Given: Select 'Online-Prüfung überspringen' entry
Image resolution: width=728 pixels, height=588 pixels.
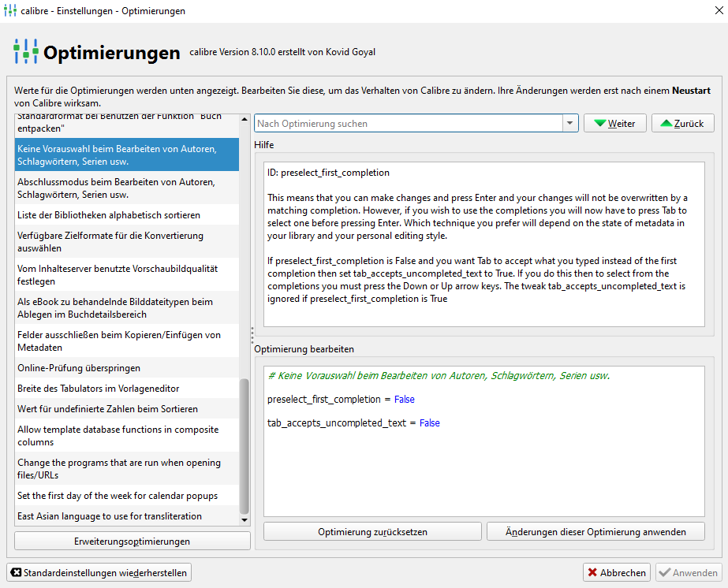Looking at the screenshot, I should point(127,367).
